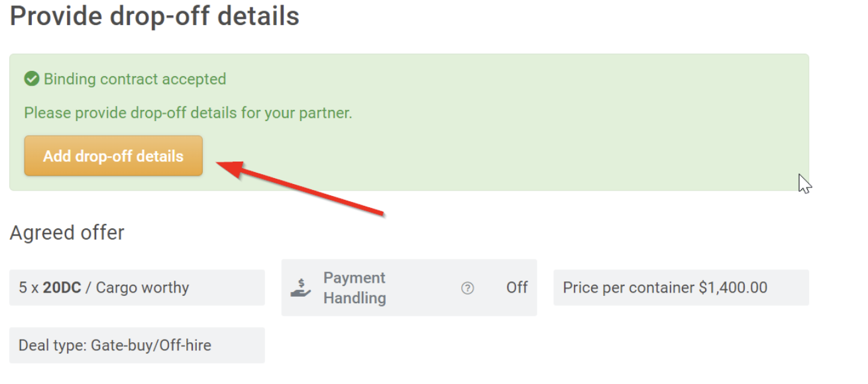This screenshot has width=868, height=384.
Task: Click the bold "20DC" container type
Action: (x=62, y=288)
